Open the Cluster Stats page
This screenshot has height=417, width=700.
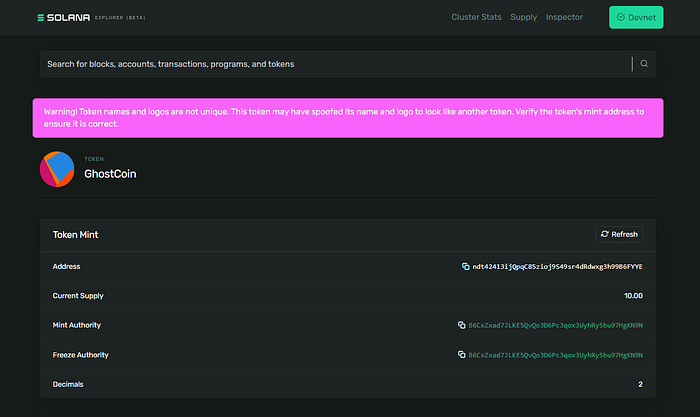(476, 17)
